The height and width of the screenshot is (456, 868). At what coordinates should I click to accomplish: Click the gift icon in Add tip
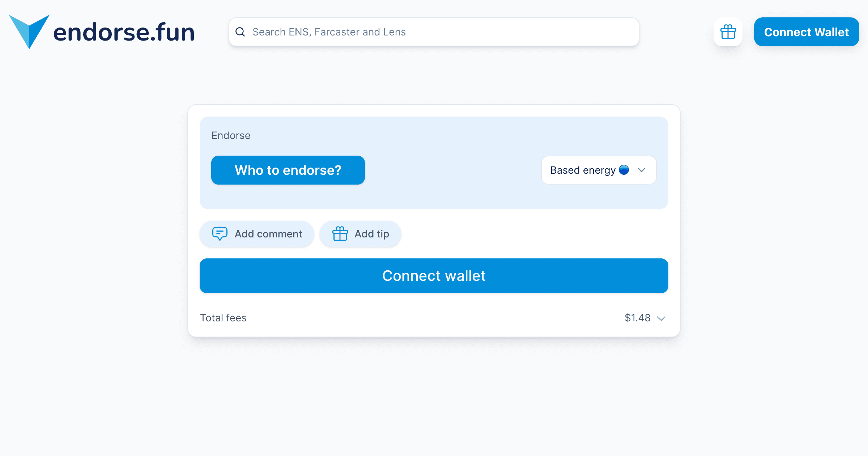[340, 234]
